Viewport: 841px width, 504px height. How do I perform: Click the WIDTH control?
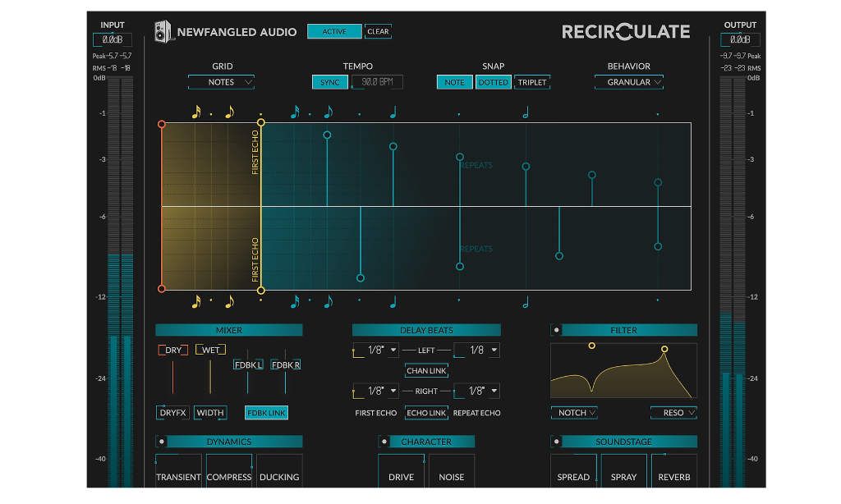point(210,413)
